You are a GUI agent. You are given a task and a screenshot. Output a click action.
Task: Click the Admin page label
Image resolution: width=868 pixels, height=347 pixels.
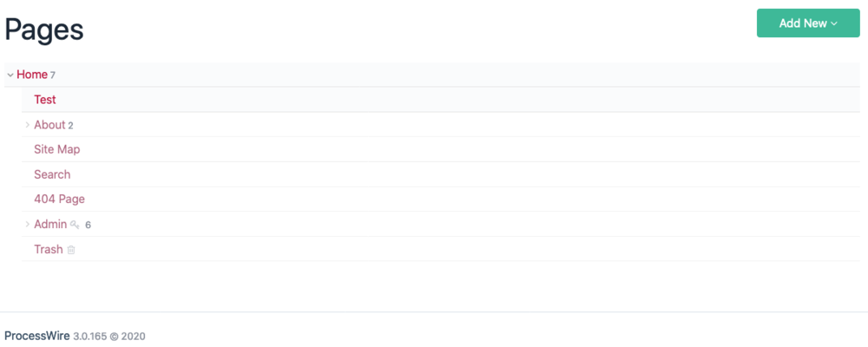(x=50, y=225)
